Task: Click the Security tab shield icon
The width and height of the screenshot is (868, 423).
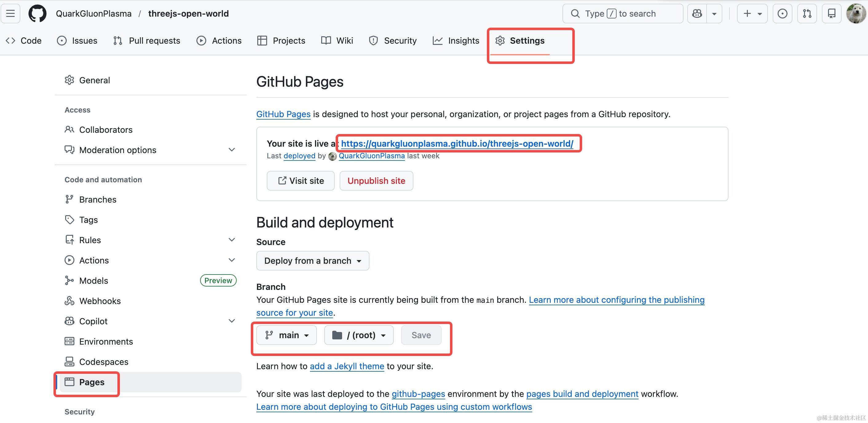Action: [x=373, y=41]
